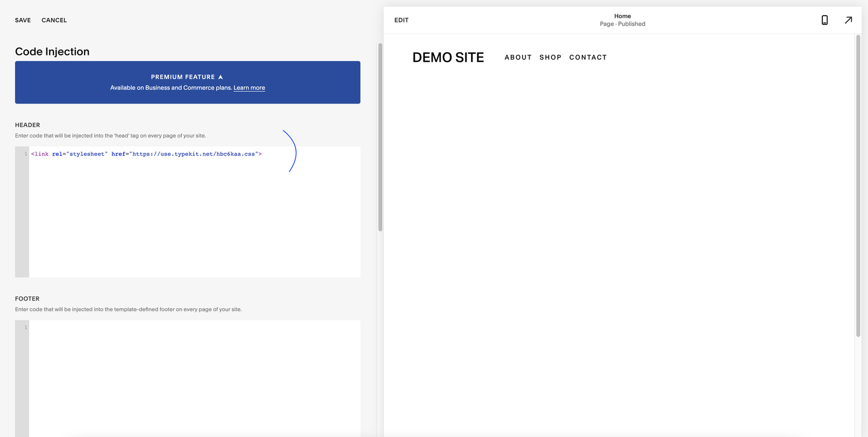Open the Learn more link
Viewport: 868px width, 437px height.
point(249,87)
